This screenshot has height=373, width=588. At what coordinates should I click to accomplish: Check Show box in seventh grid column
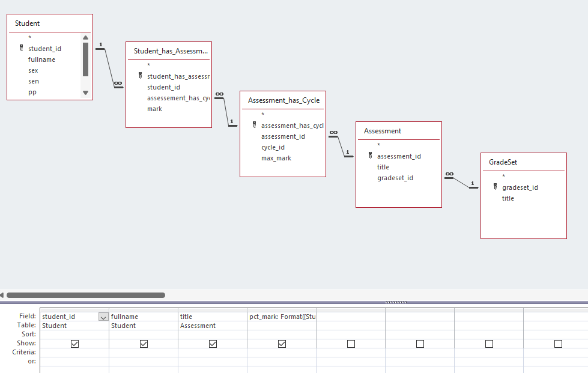pos(489,344)
